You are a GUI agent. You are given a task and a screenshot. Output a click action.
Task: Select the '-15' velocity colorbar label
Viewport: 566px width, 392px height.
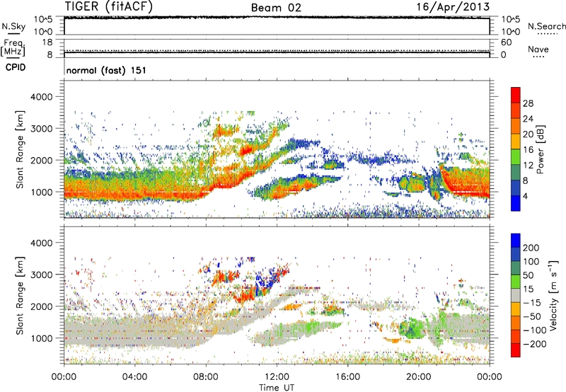pos(531,303)
